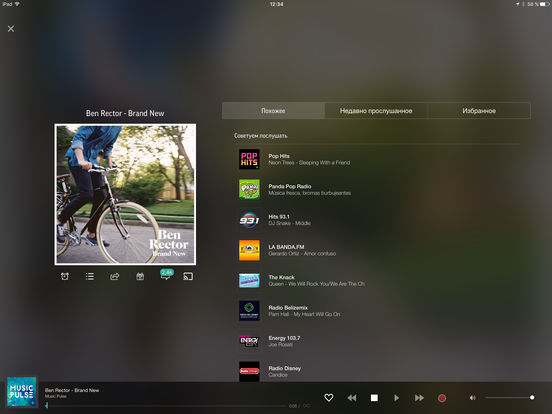Select Radio Belizemix station title

(288, 307)
